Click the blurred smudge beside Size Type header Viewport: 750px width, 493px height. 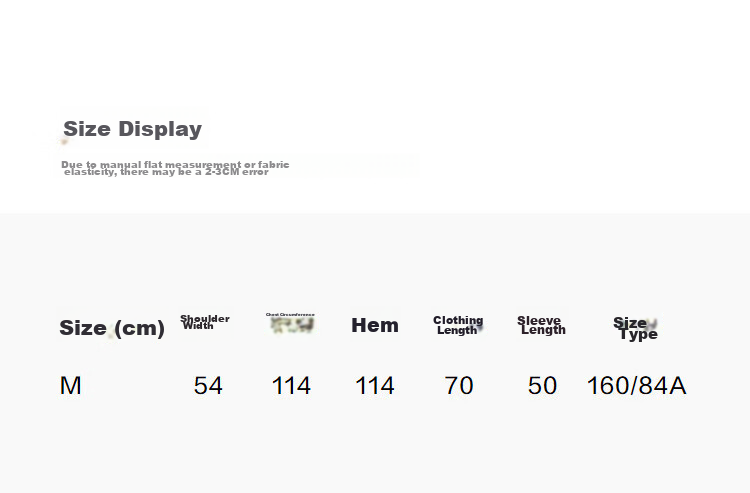[x=652, y=325]
